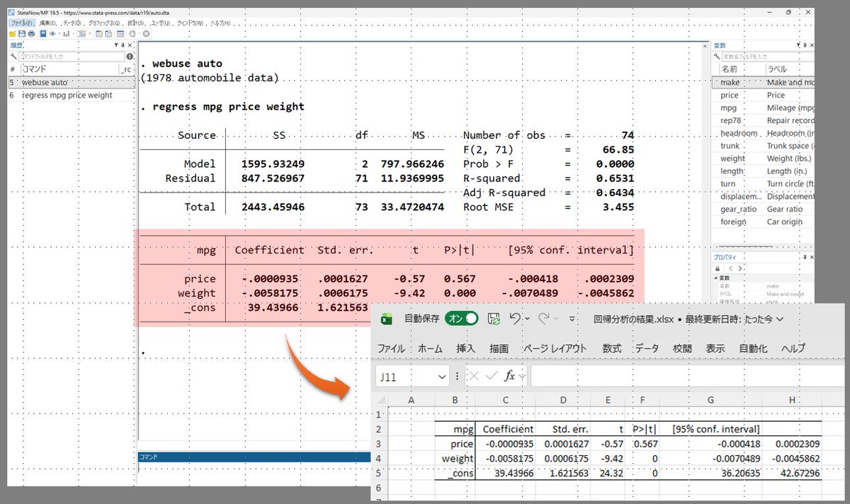Viewport: 850px width, 504px height.
Task: Click Variables name filter field
Action: (x=769, y=57)
